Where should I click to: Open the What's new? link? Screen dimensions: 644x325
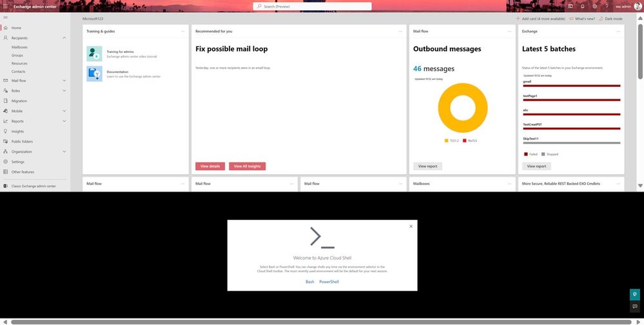(x=582, y=19)
